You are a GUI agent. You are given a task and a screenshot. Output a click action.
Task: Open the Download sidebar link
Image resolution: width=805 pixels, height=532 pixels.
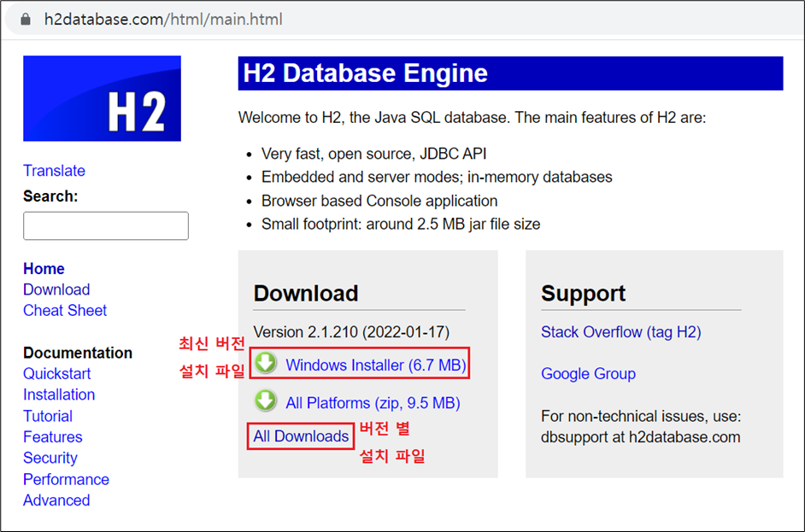[56, 289]
